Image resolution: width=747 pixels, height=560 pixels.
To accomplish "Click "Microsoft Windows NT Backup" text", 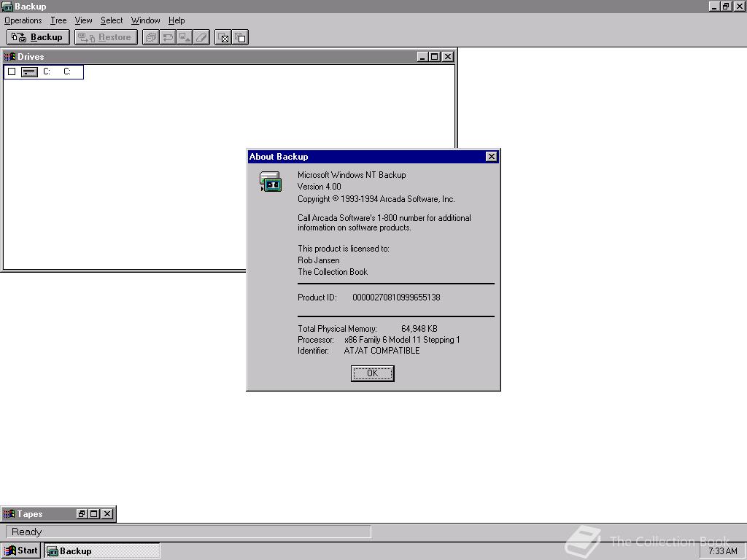I will [352, 175].
